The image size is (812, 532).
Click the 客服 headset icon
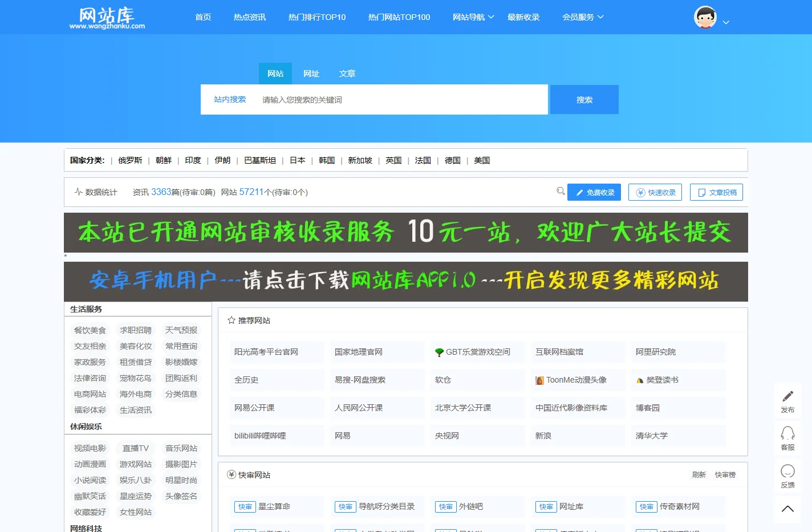787,433
